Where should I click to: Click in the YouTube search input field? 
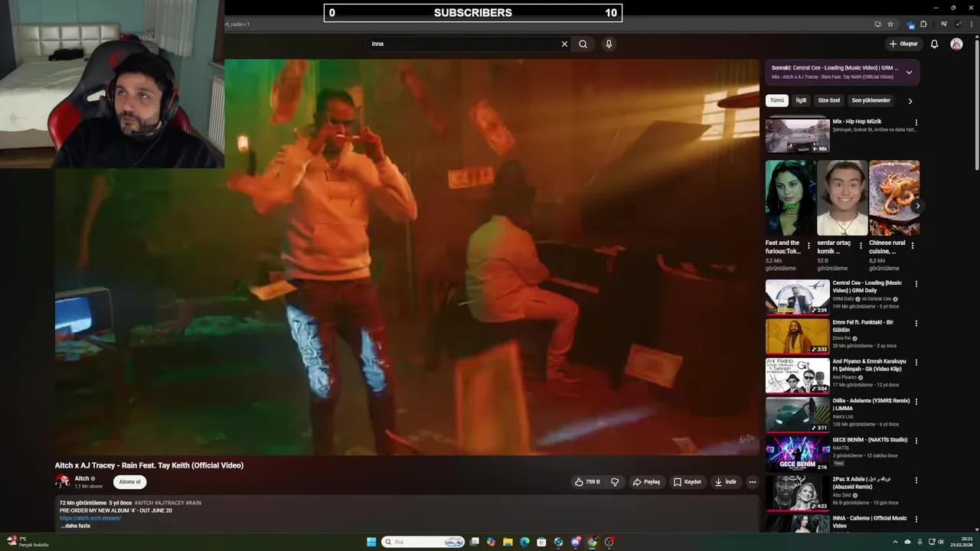pyautogui.click(x=463, y=44)
